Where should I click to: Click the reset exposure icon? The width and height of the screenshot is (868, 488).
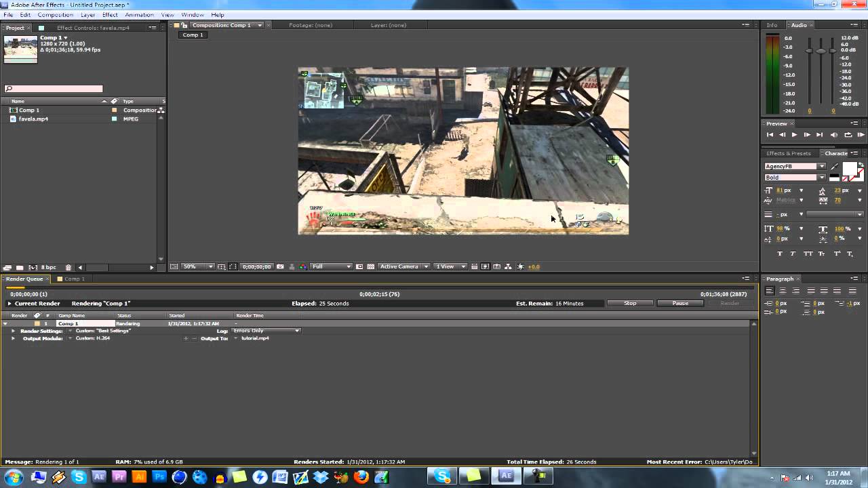pyautogui.click(x=521, y=266)
